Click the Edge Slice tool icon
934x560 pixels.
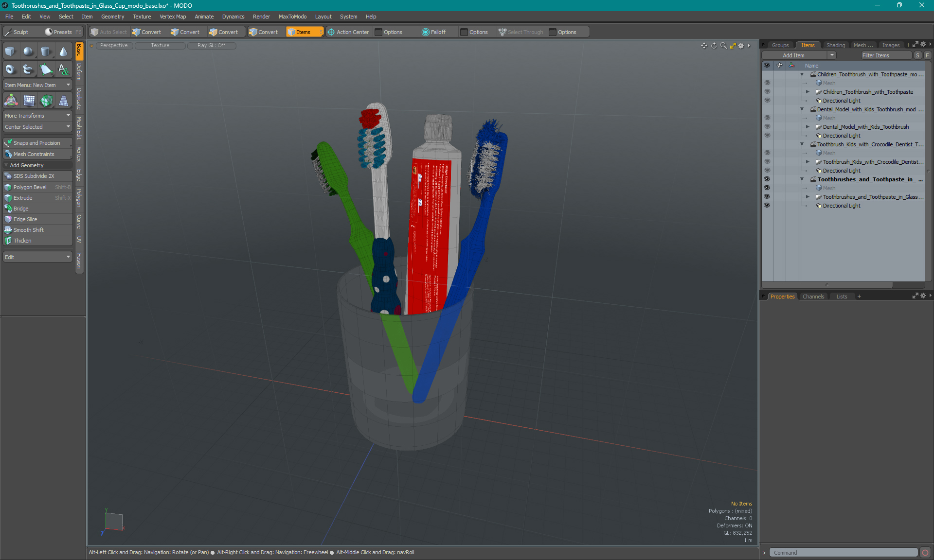[8, 219]
